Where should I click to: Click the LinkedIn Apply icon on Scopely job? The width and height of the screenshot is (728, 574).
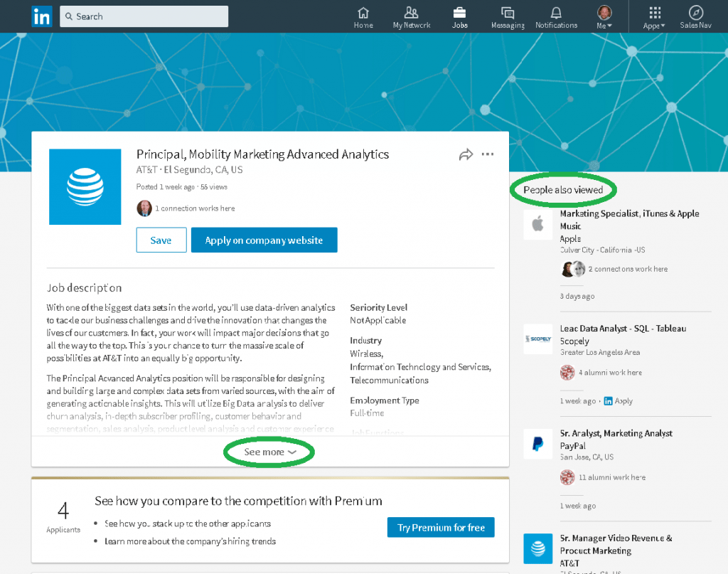(608, 401)
